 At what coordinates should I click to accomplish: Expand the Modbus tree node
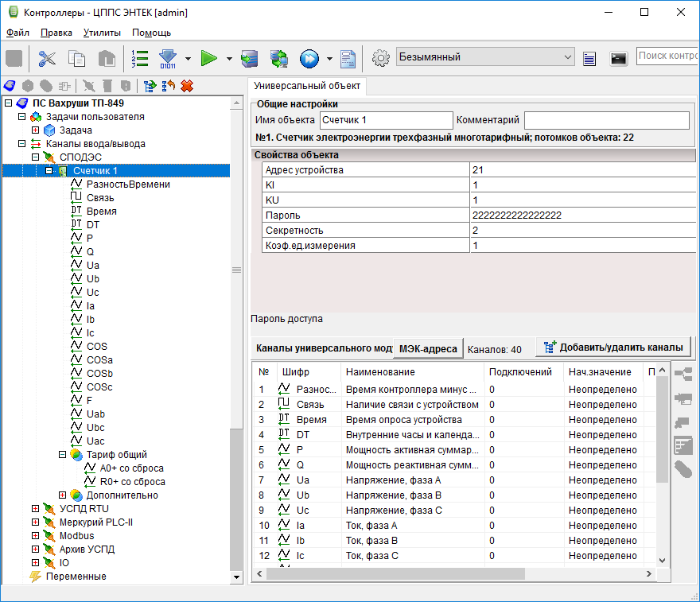coord(35,536)
